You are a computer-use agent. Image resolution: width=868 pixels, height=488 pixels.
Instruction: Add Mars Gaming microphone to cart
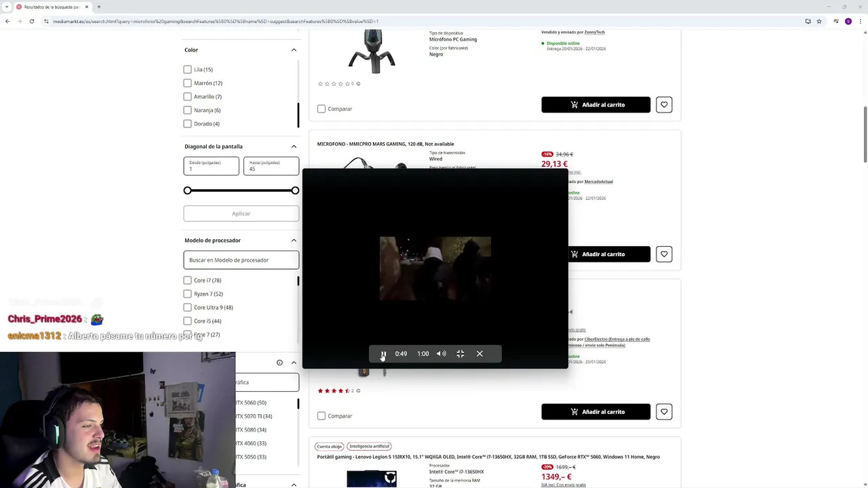(609, 254)
